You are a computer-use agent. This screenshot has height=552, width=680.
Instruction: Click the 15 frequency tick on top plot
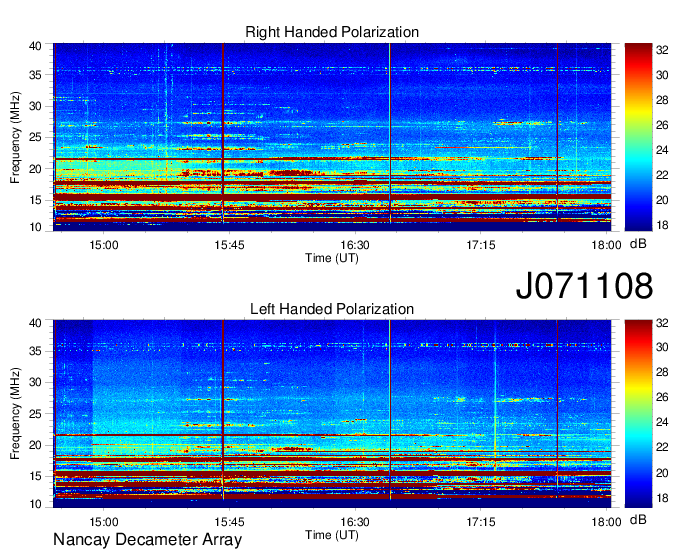[x=35, y=200]
